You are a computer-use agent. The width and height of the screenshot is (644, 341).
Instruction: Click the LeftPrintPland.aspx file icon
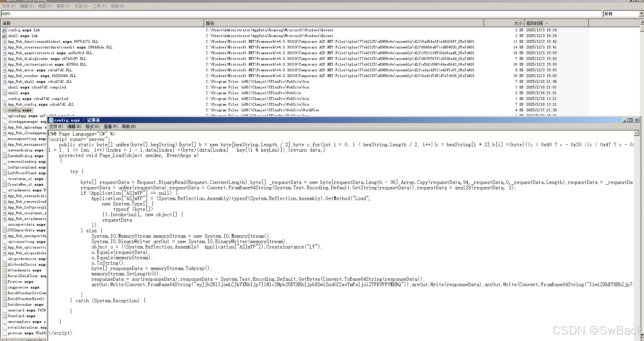click(5, 173)
